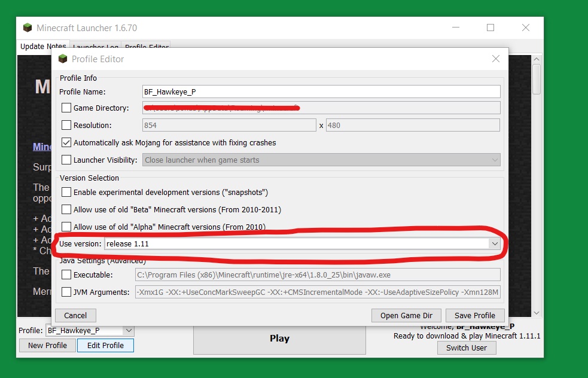Enable experimental development snapshots checkbox
Viewport: 588px width, 378px height.
[66, 192]
